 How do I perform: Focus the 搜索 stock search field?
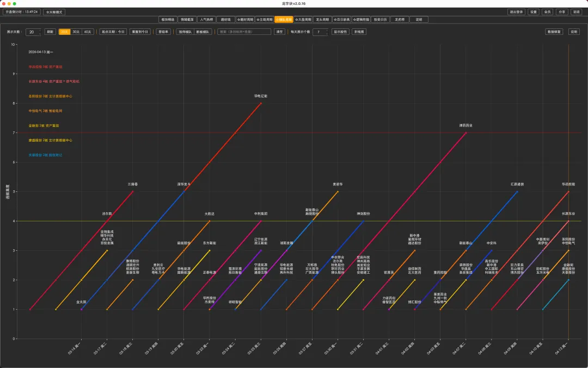point(244,32)
